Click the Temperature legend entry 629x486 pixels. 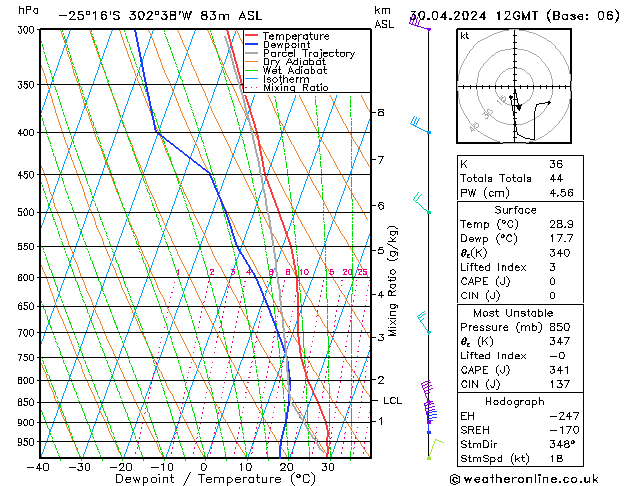coord(287,36)
